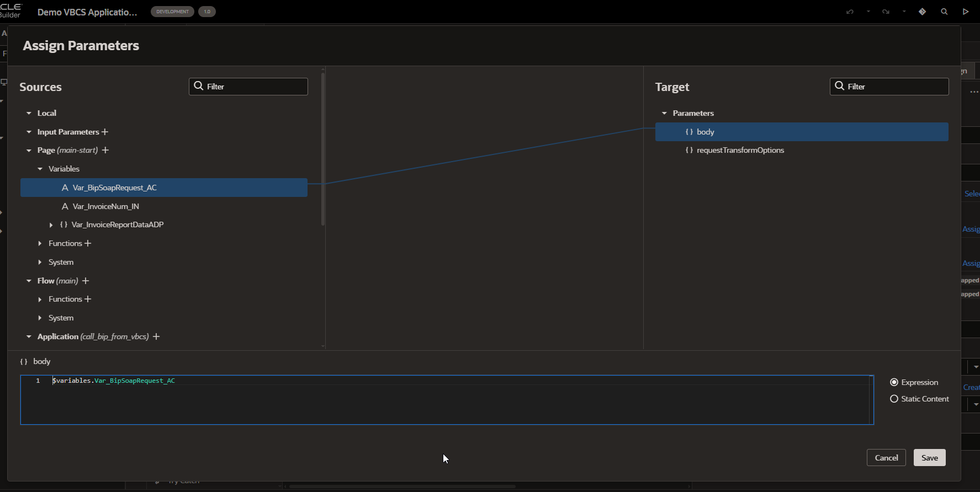
Task: Click the Target filter magnifier icon
Action: pyautogui.click(x=840, y=86)
